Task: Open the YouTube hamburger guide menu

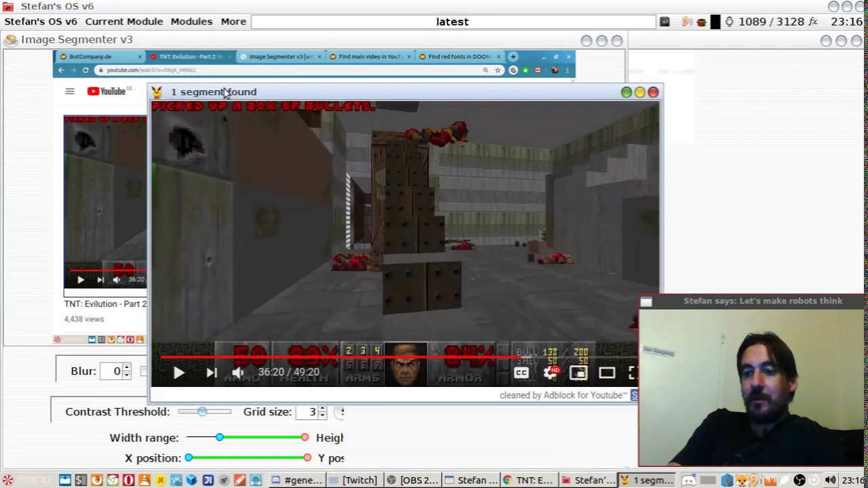Action: (x=70, y=91)
